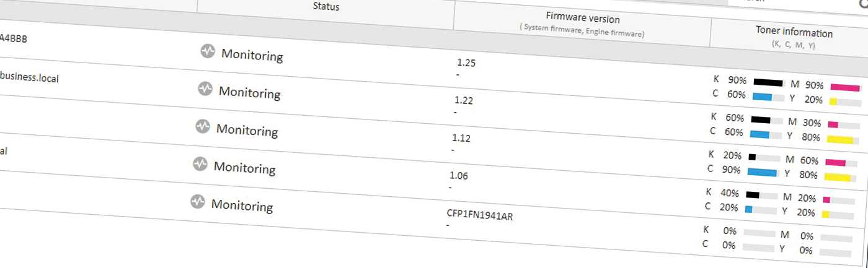Click the magenta toner bar showing 90%

point(845,88)
